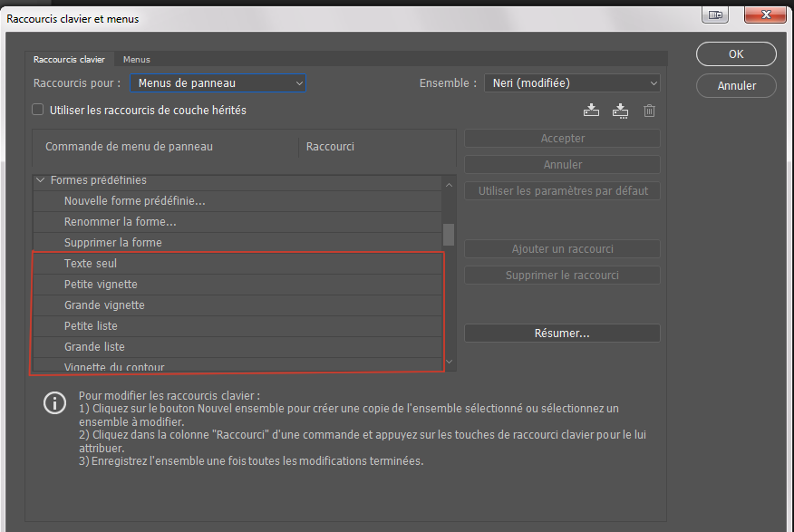Enable Utiliser les raccourcis de couche hérités
The image size is (794, 532).
[x=38, y=110]
